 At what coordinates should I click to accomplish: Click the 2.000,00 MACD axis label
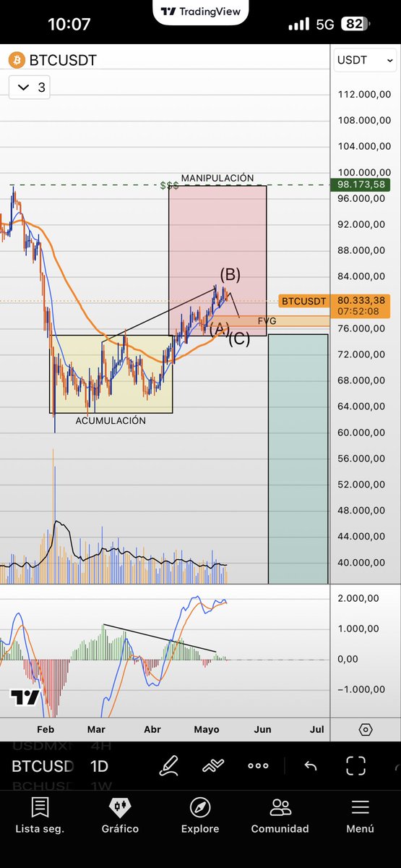358,598
